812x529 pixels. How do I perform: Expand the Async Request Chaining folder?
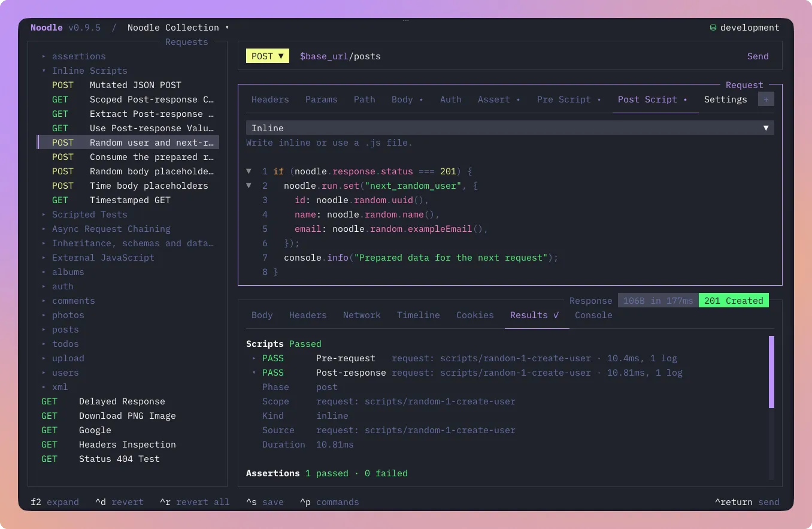(x=44, y=229)
